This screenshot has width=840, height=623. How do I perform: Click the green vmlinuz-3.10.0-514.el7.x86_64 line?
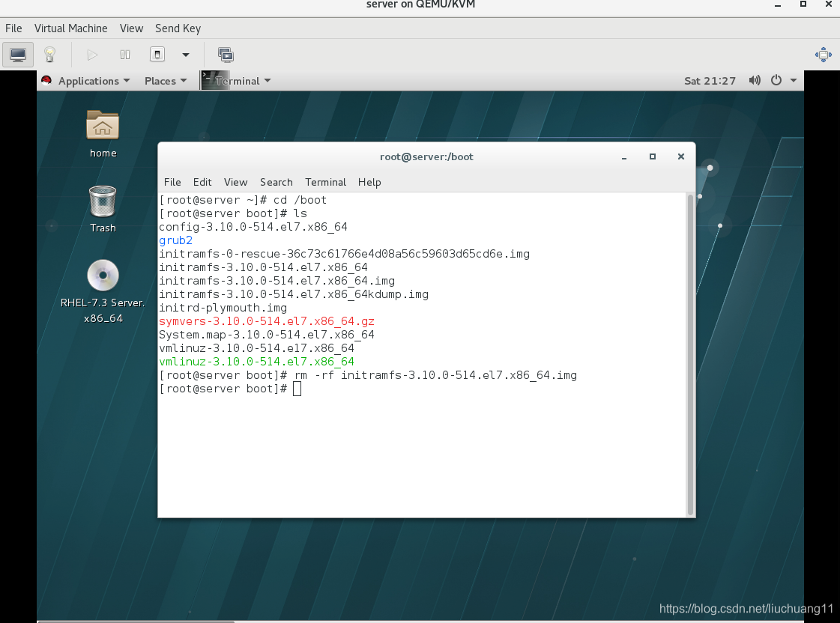256,362
